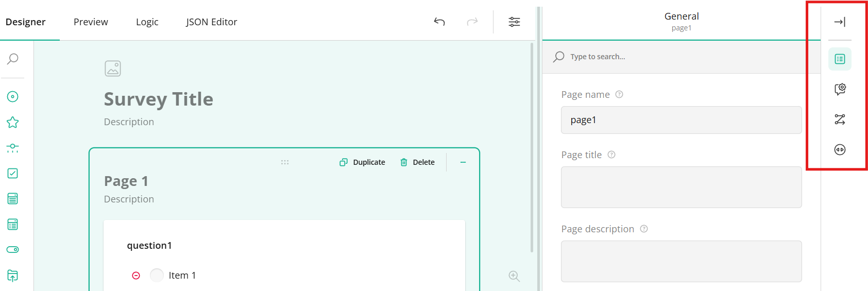The height and width of the screenshot is (291, 868).
Task: Click help icon next to Page title
Action: [611, 155]
